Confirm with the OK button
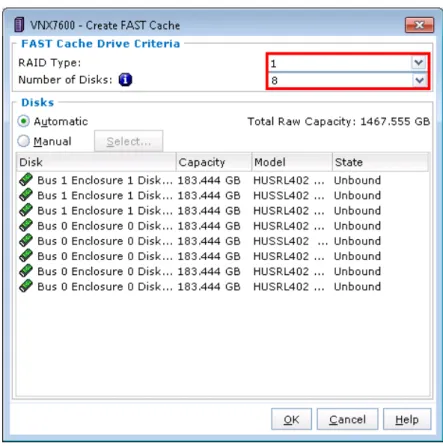The image size is (443, 446). click(x=291, y=419)
